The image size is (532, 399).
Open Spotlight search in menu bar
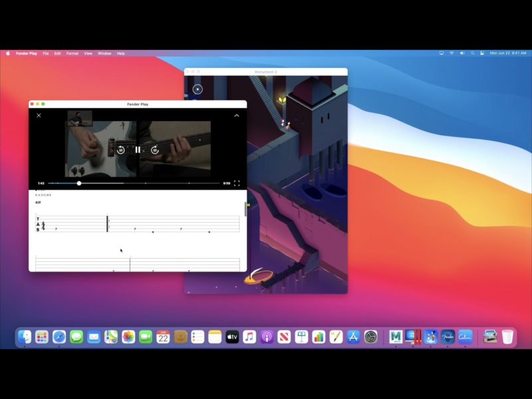click(x=472, y=53)
